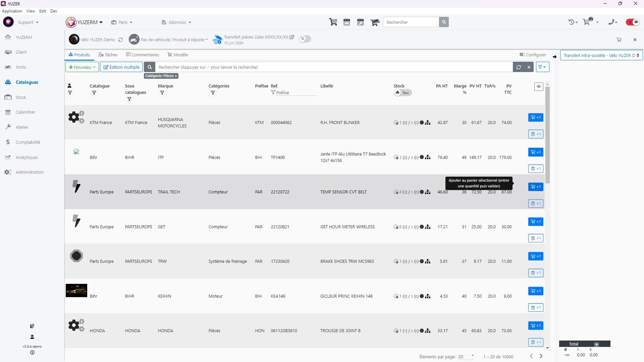Reload the product list with refresh icon
This screenshot has height=362, width=644.
(x=519, y=67)
